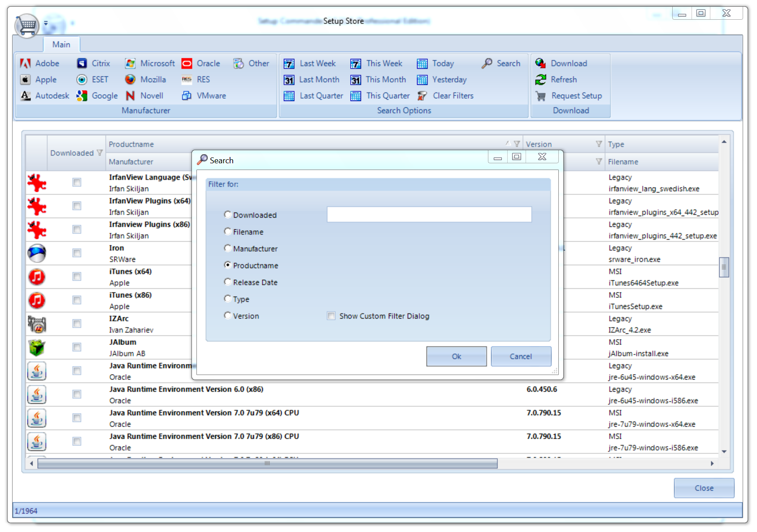757x532 pixels.
Task: Switch to the Main ribbon tab
Action: click(61, 44)
